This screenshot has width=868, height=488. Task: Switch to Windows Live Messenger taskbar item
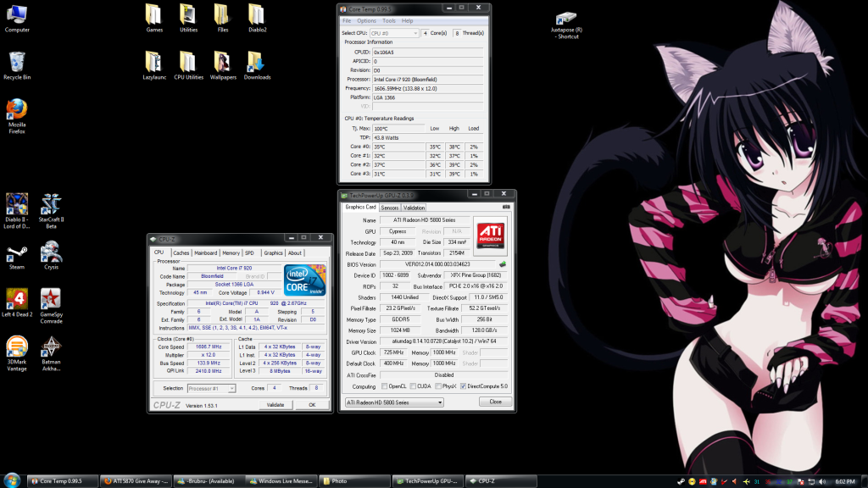tap(282, 481)
